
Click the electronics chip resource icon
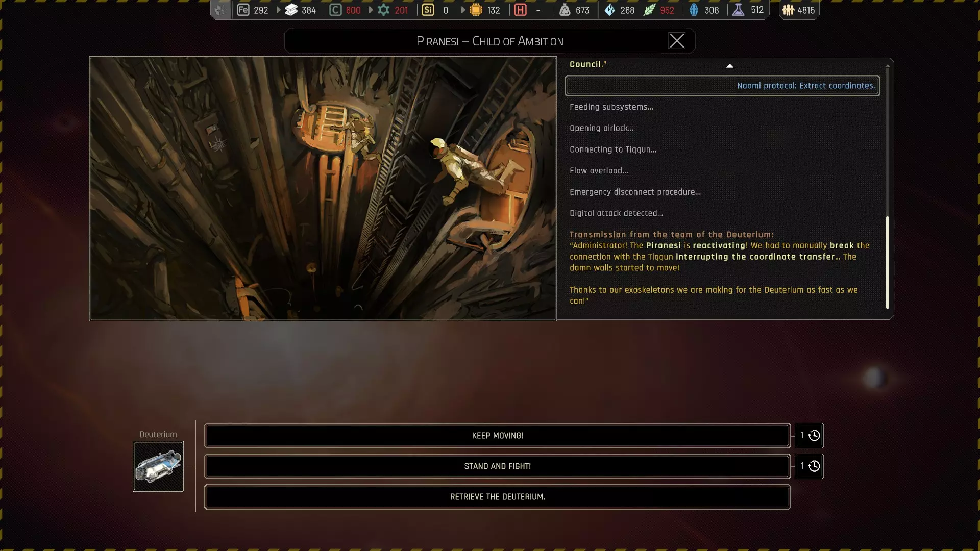click(x=476, y=10)
